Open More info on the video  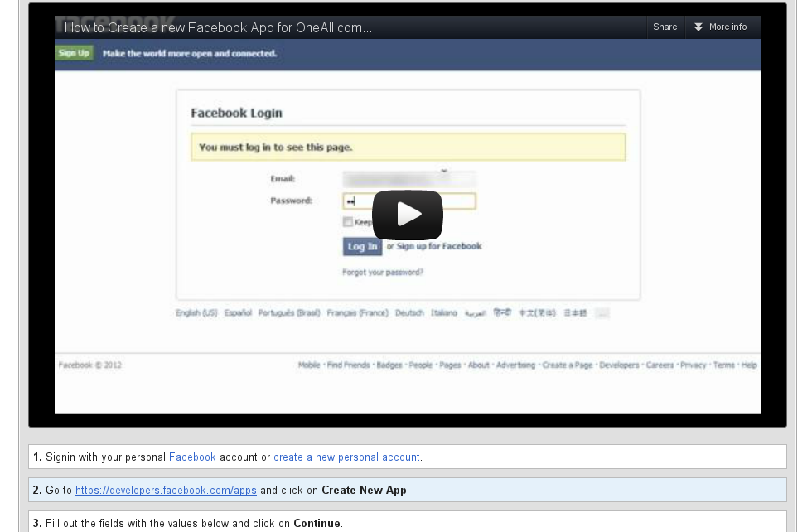tap(721, 27)
